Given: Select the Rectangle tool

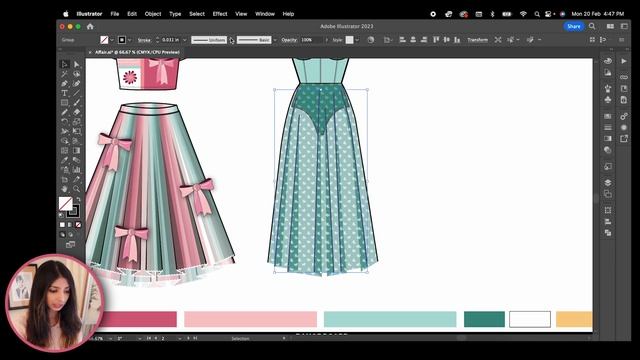Looking at the screenshot, I should (64, 103).
